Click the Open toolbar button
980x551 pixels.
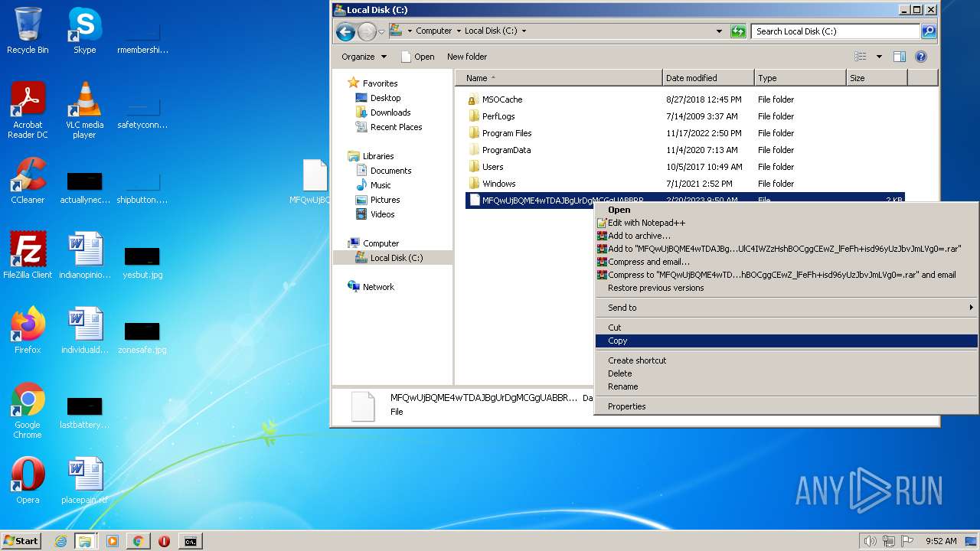click(417, 57)
